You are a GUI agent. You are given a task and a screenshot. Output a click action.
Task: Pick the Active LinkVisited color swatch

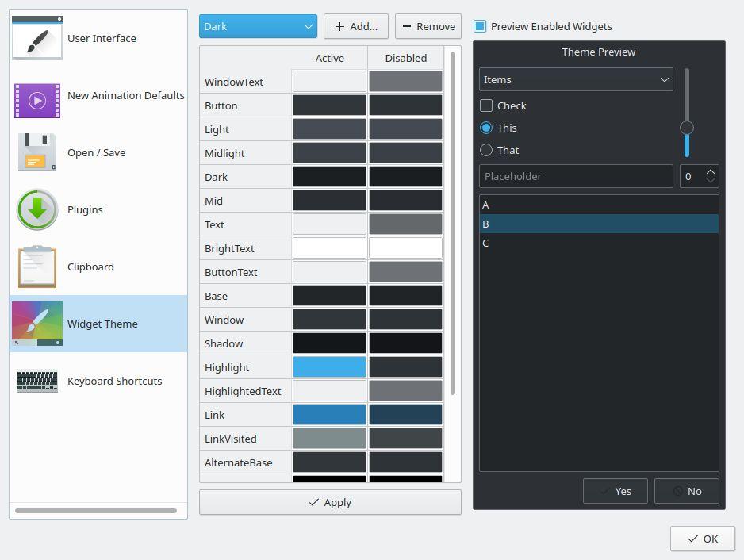[329, 439]
